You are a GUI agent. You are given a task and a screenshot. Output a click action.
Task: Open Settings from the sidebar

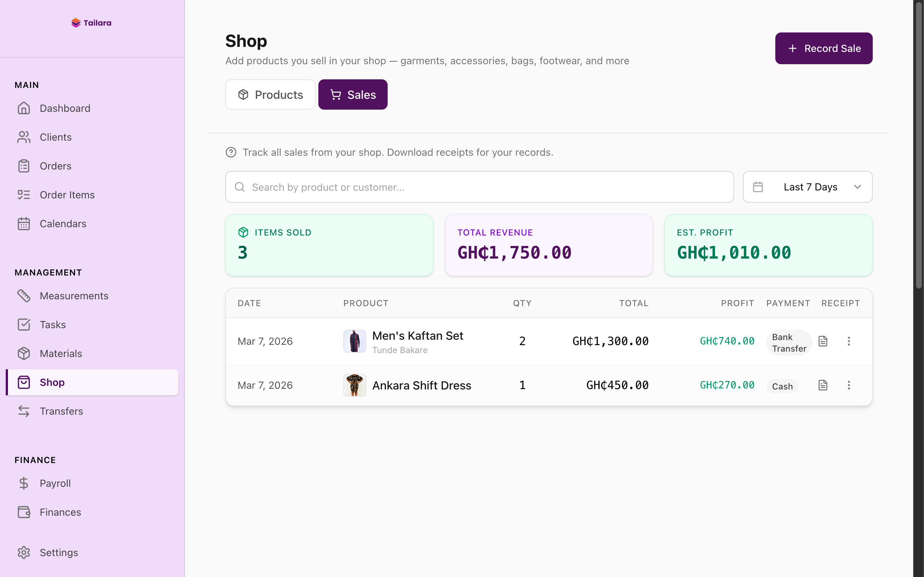pos(59,552)
